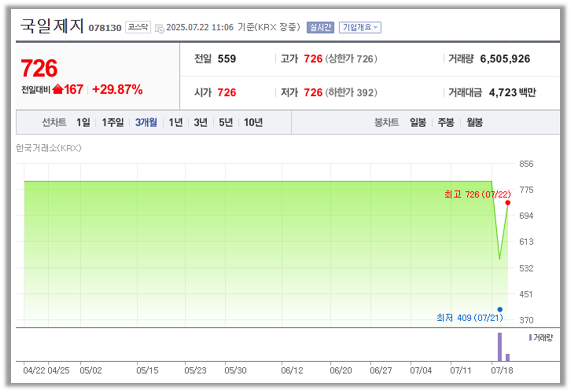Click the 07/18 date axis label
The width and height of the screenshot is (571, 392).
(502, 370)
